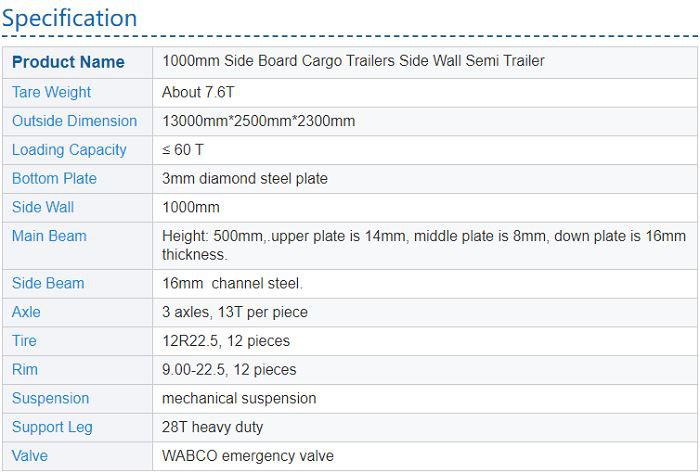The height and width of the screenshot is (473, 700).
Task: Click the 'About 7.6T' value
Action: click(x=201, y=92)
